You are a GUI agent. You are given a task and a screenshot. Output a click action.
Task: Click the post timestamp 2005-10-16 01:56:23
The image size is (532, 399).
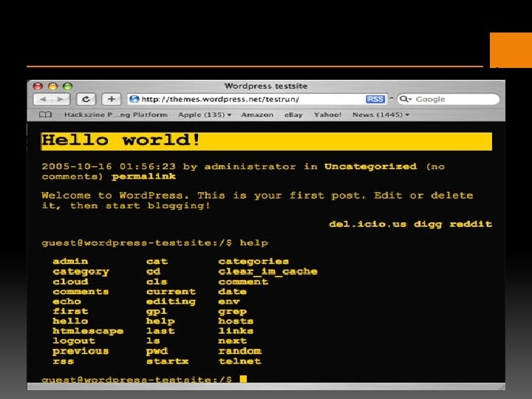pos(109,166)
